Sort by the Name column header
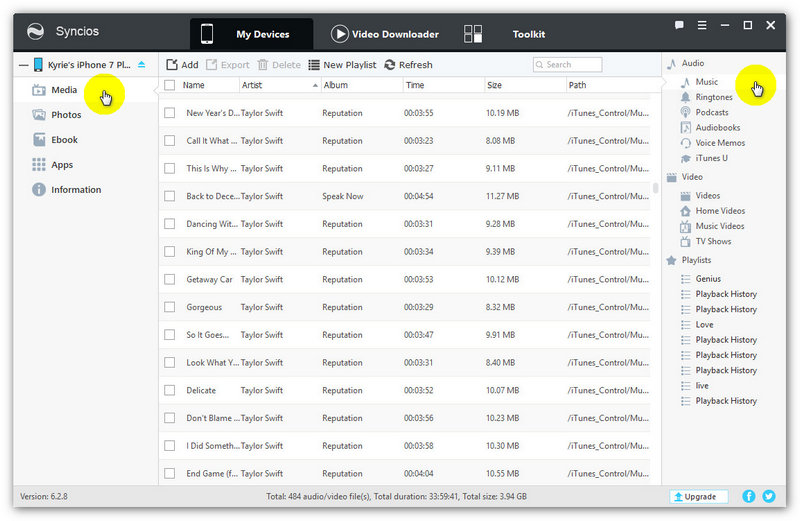This screenshot has height=521, width=800. pyautogui.click(x=193, y=85)
